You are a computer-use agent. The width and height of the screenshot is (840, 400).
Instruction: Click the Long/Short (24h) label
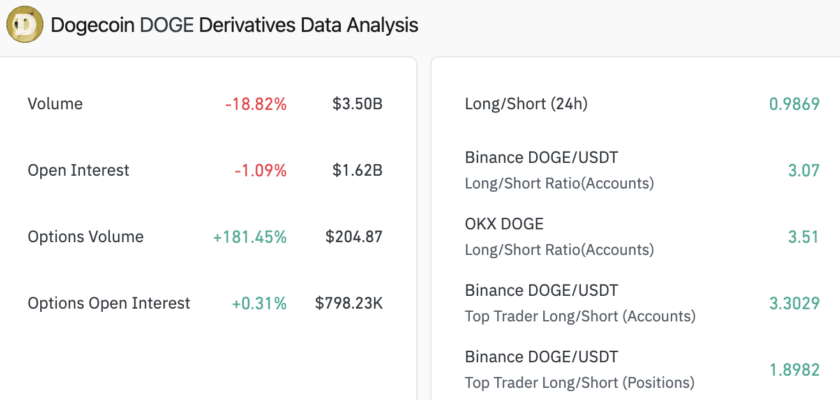tap(526, 104)
